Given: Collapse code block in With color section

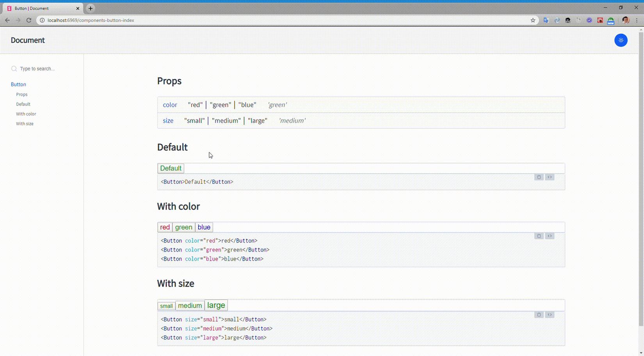Looking at the screenshot, I should [550, 236].
